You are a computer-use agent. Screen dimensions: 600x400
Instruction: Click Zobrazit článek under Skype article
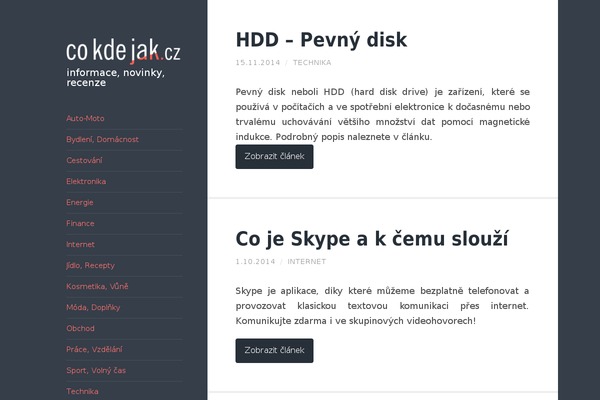coord(274,351)
